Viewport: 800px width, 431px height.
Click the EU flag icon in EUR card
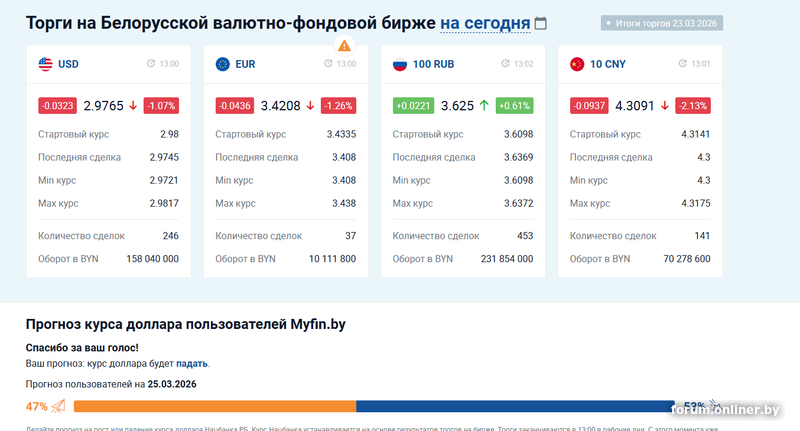coord(222,64)
